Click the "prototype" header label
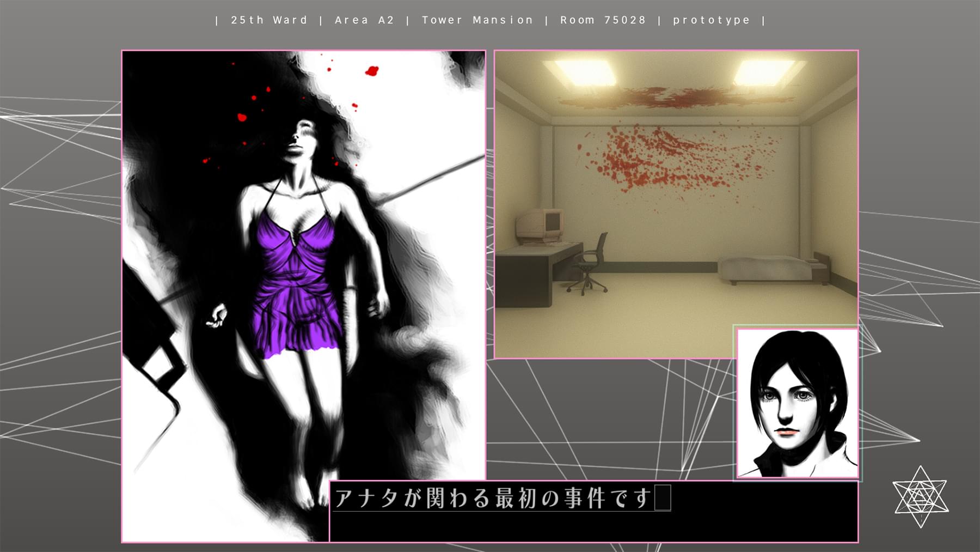Image resolution: width=980 pixels, height=552 pixels. 711,20
